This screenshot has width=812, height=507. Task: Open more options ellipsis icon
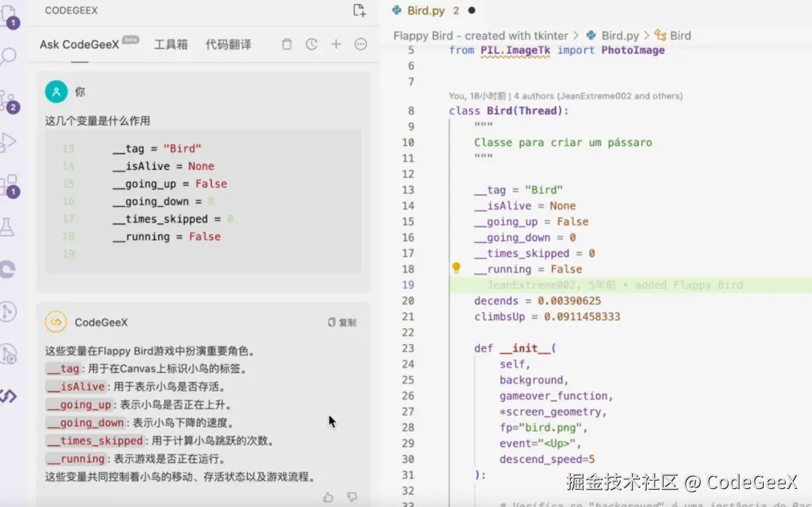361,44
